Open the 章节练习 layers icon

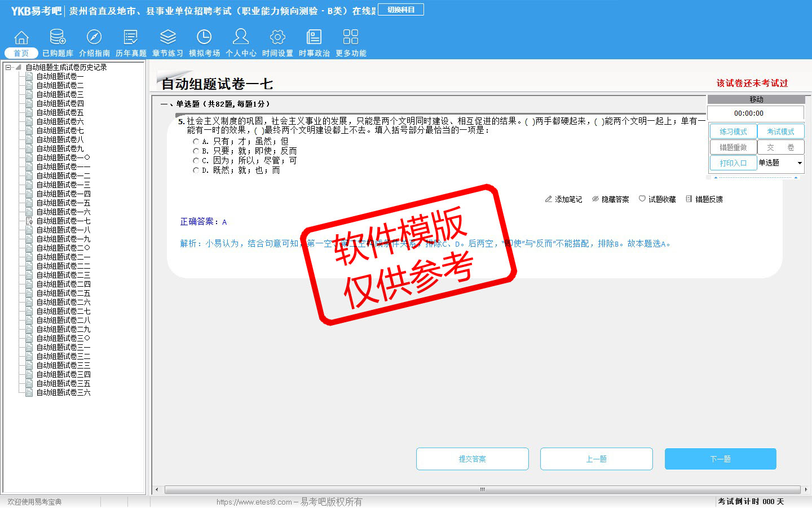[x=167, y=37]
